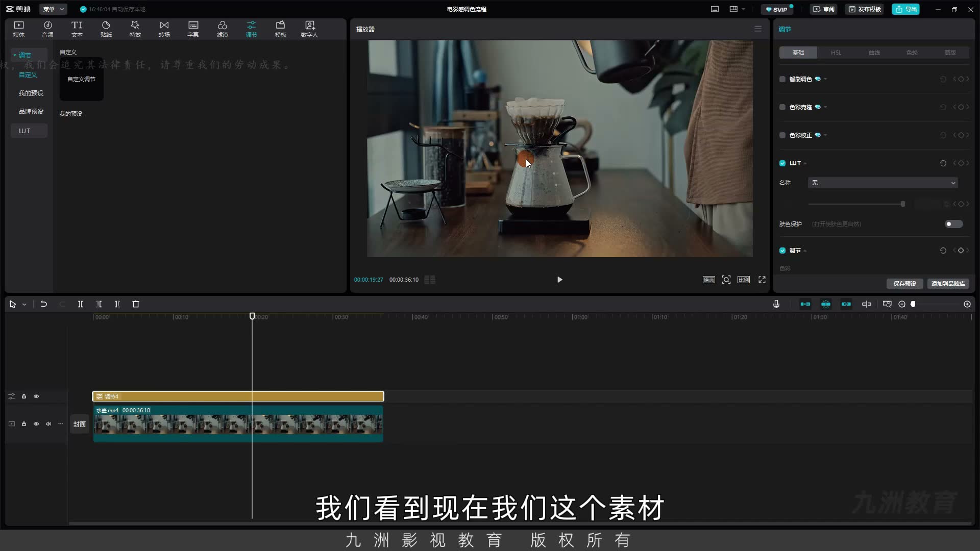Click the 原画 original quality icon in player
The image size is (980, 551).
point(709,280)
